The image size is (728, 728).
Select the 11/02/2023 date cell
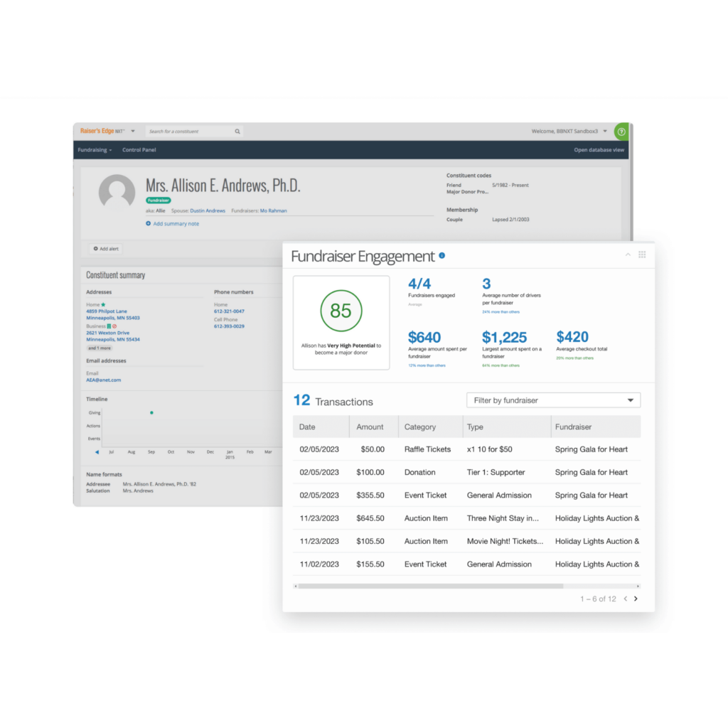click(319, 564)
